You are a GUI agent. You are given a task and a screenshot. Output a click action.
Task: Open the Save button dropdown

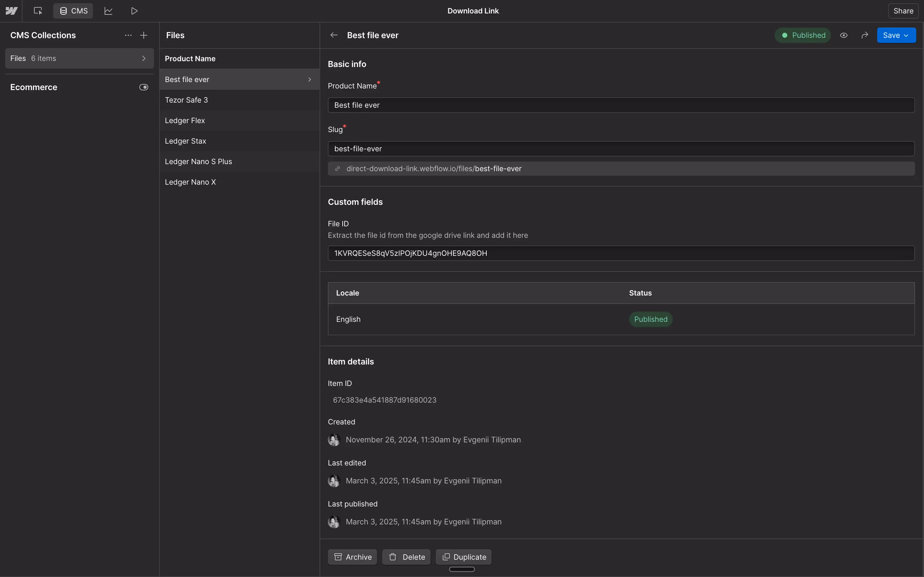906,35
